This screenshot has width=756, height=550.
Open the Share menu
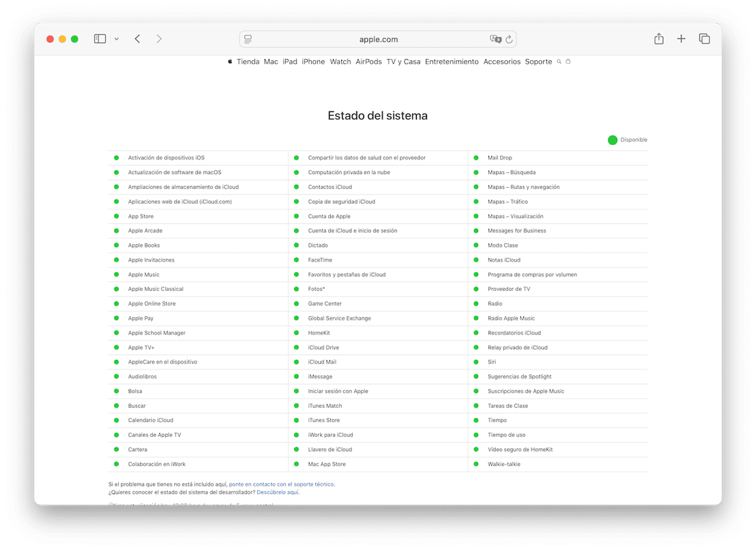pyautogui.click(x=658, y=39)
